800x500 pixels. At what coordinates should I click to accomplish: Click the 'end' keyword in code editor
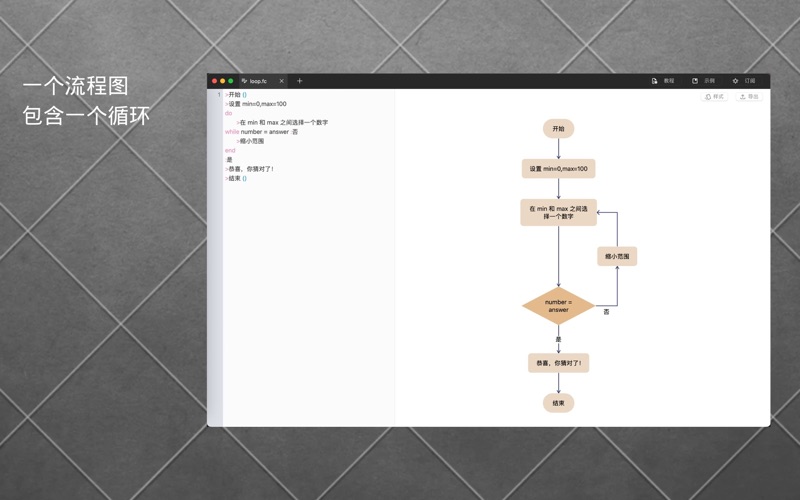[x=230, y=150]
